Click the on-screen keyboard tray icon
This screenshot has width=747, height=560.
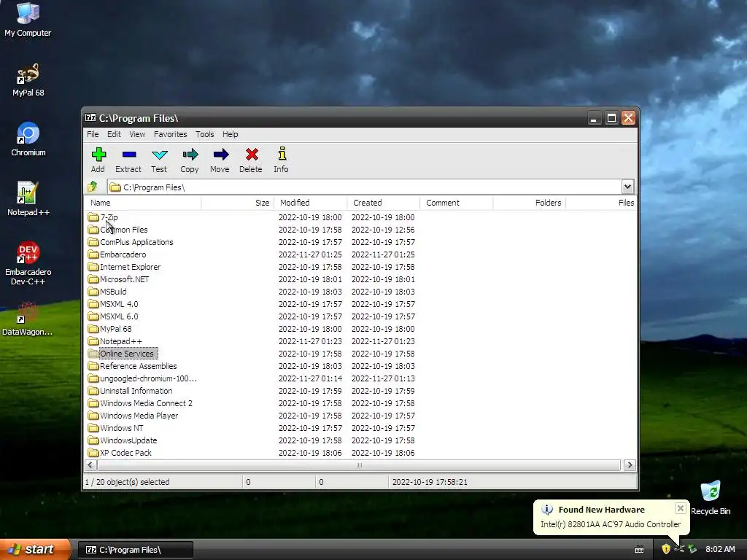point(639,550)
